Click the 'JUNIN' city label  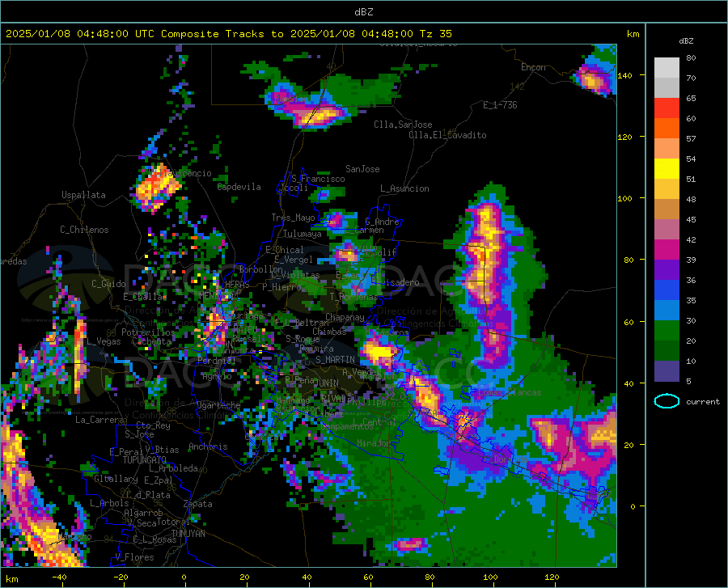coord(327,383)
